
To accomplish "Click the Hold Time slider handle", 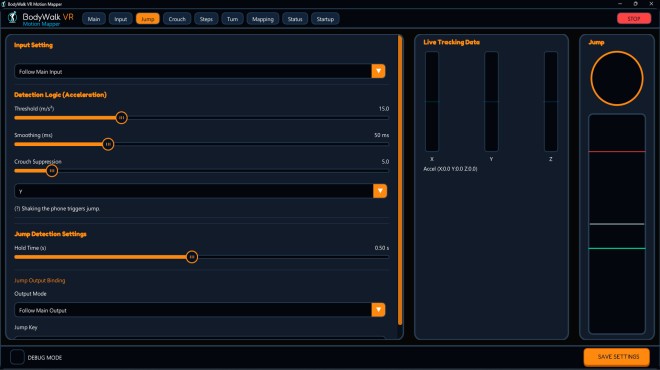I will [192, 257].
